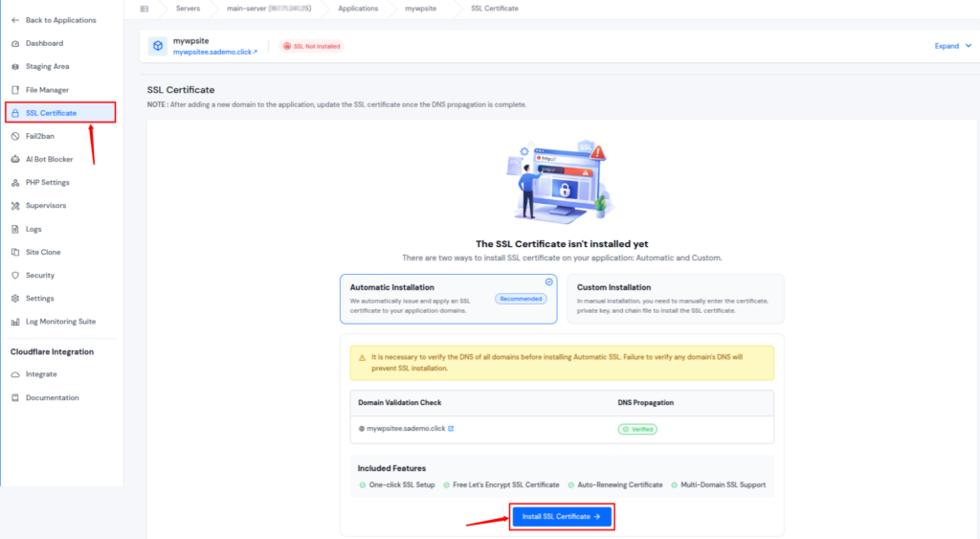This screenshot has height=539, width=980.
Task: Open File Manager from the sidebar
Action: [x=47, y=90]
